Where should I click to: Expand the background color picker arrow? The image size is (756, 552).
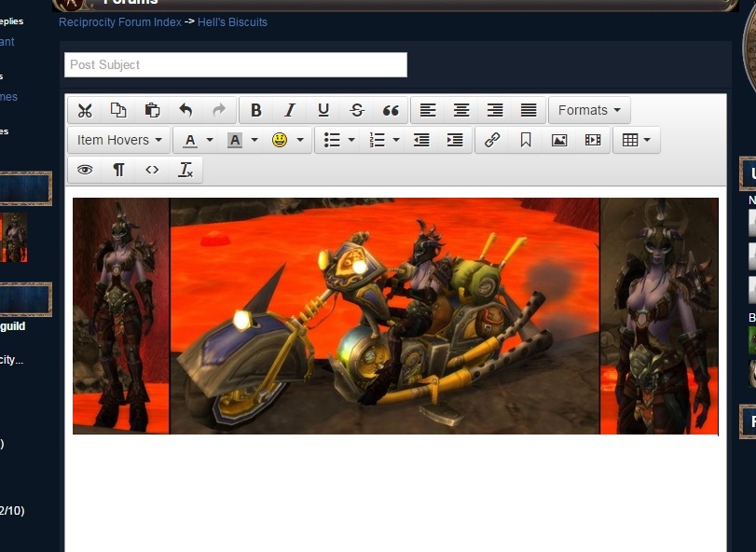[254, 140]
